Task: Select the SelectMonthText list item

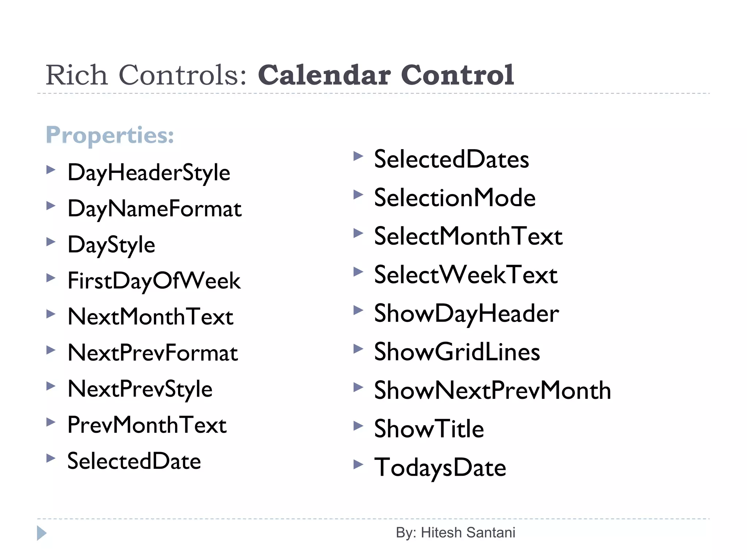Action: tap(468, 236)
